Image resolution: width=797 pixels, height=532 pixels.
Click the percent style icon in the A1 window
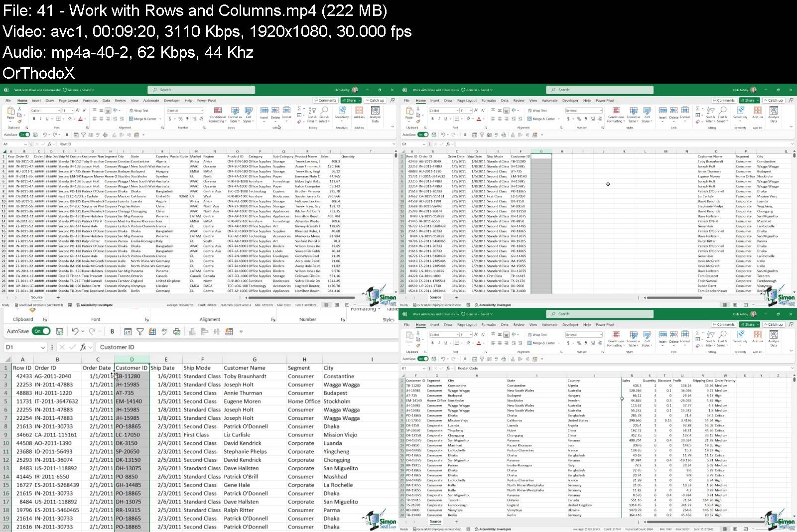coord(180,119)
